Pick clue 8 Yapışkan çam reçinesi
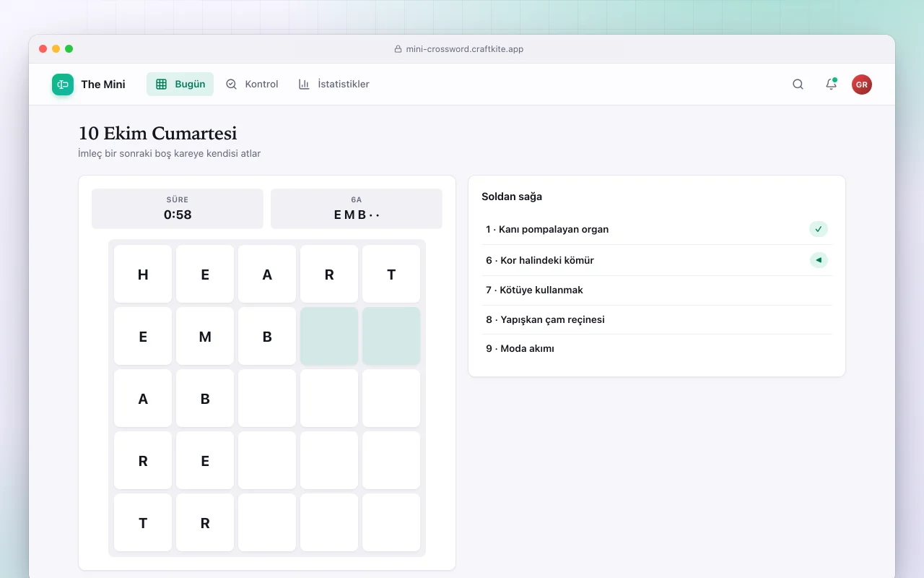The width and height of the screenshot is (924, 578). 657,319
